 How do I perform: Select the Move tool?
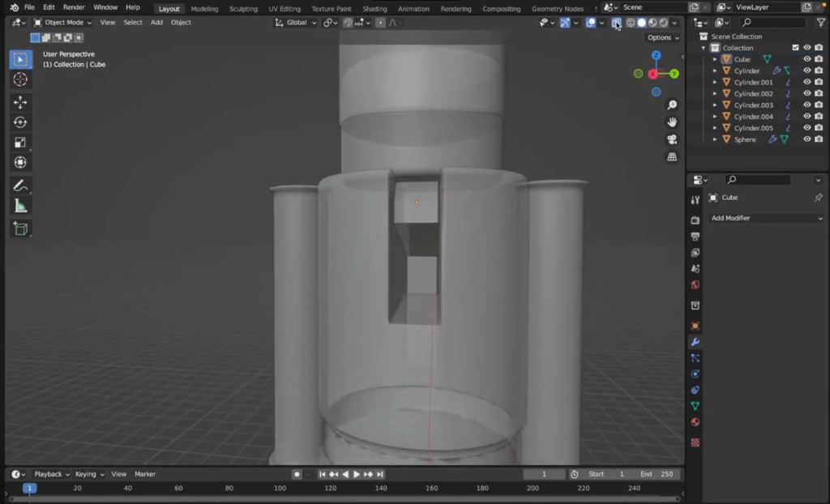pos(20,103)
